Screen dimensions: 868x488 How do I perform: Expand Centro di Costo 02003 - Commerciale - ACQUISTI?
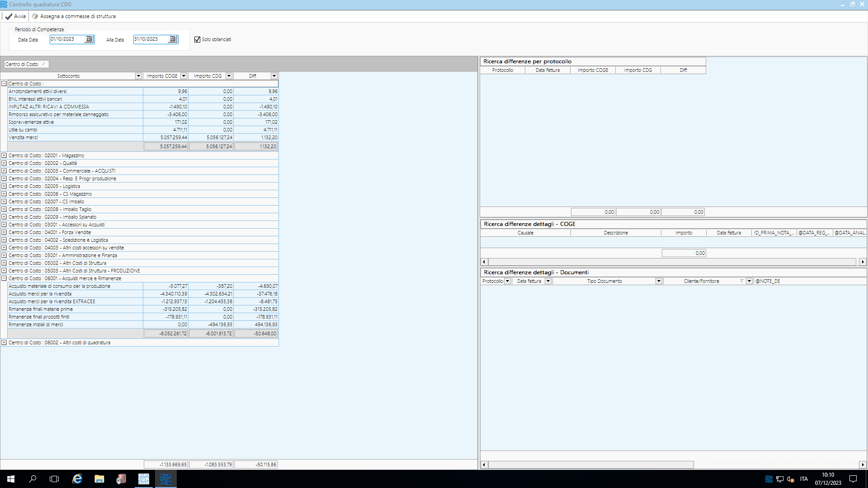(4, 171)
